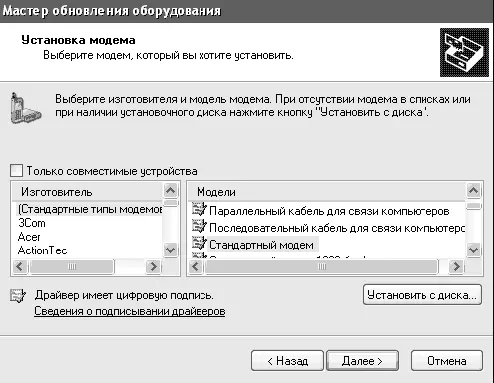Click manufacturer list scroll-left arrow
The width and height of the screenshot is (494, 383).
point(20,266)
